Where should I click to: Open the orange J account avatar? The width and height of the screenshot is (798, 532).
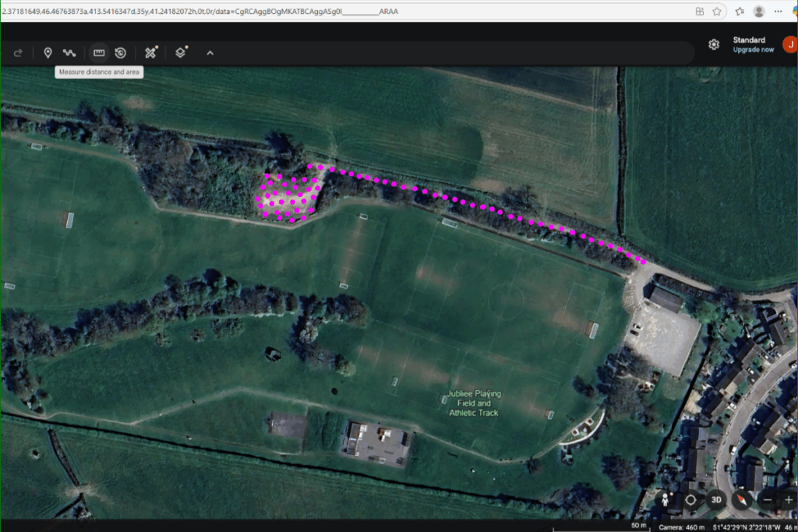coord(790,44)
